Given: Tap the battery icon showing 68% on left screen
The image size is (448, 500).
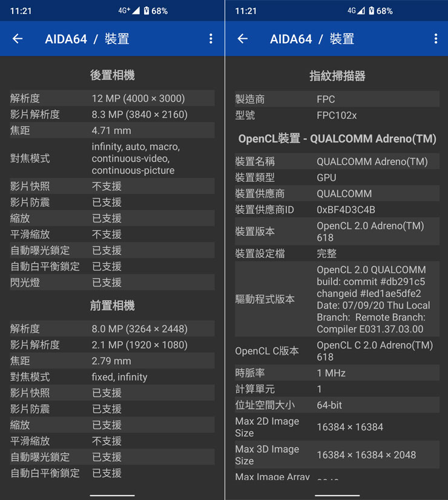Looking at the screenshot, I should pyautogui.click(x=146, y=11).
